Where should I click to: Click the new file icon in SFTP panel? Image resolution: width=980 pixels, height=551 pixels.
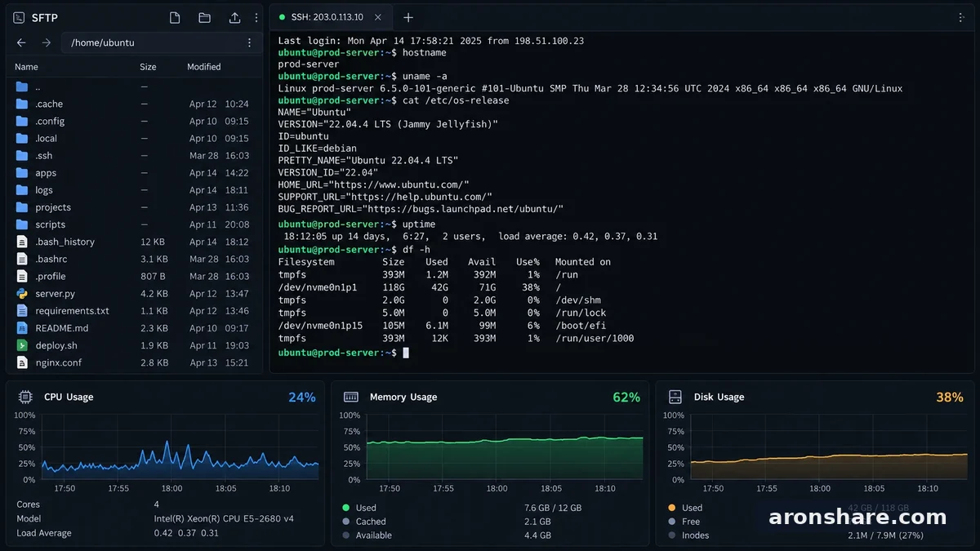pos(175,18)
